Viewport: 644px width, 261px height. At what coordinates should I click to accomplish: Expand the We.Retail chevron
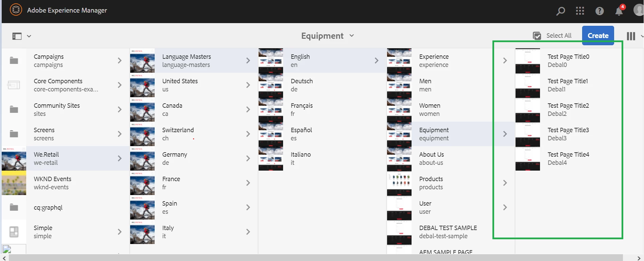tap(120, 158)
